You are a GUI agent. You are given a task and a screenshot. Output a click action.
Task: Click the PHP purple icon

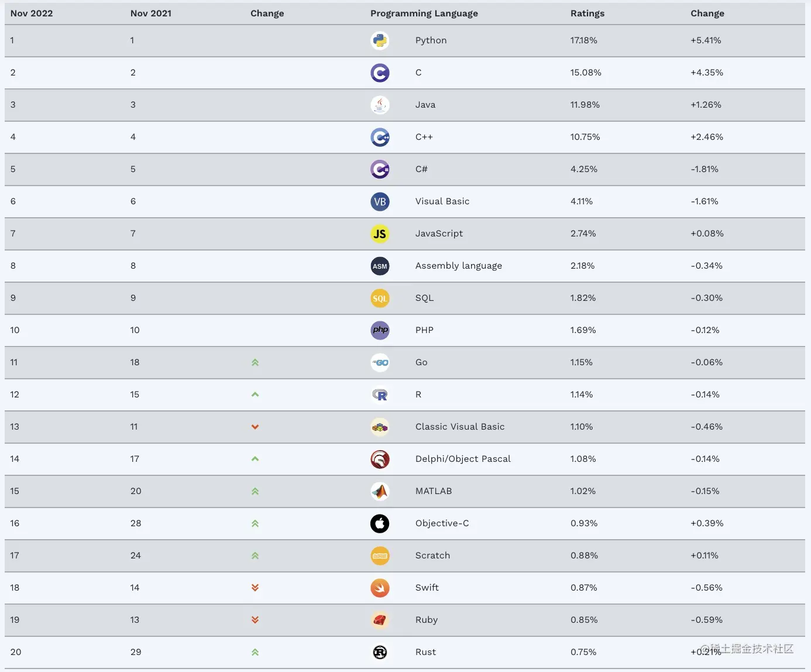click(x=380, y=330)
